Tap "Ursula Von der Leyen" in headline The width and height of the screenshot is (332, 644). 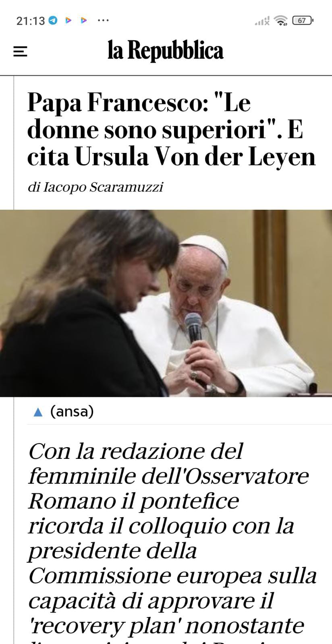point(195,157)
